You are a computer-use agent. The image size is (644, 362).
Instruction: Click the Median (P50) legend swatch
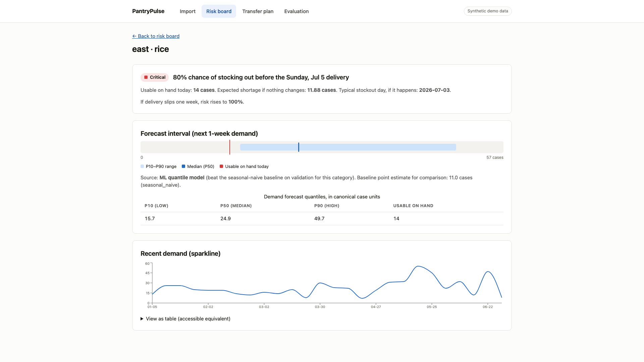point(183,166)
